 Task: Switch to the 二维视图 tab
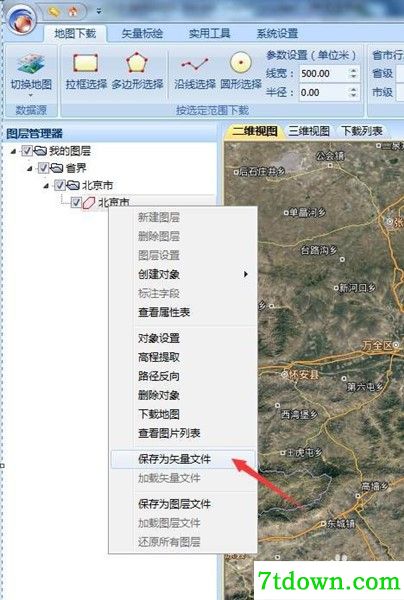tap(254, 131)
